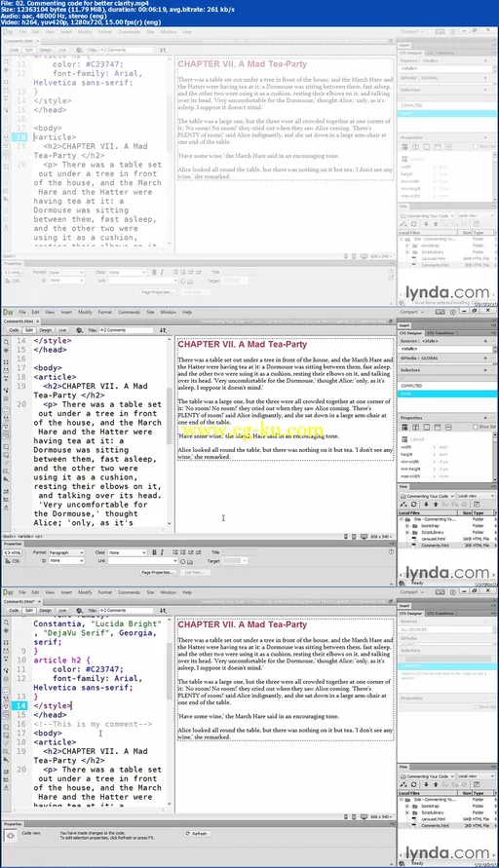The width and height of the screenshot is (499, 868).
Task: Open the Insert menu in the top frame
Action: tap(66, 32)
